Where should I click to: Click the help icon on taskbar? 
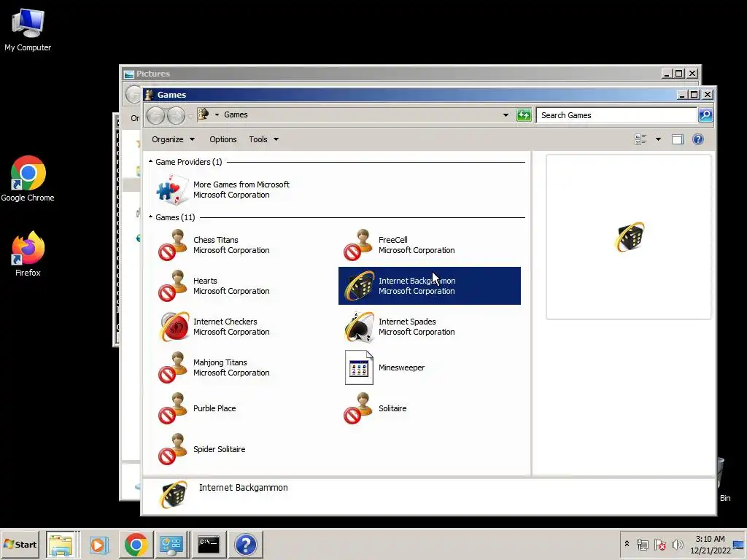246,544
